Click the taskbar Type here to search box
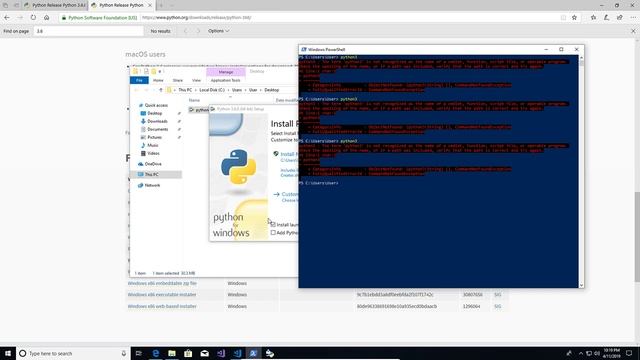 point(73,353)
